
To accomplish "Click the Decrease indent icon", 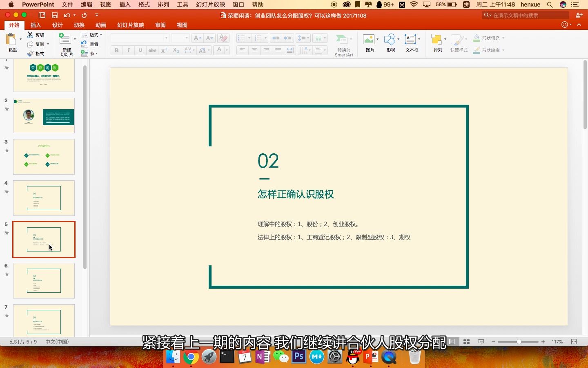I will (x=276, y=38).
